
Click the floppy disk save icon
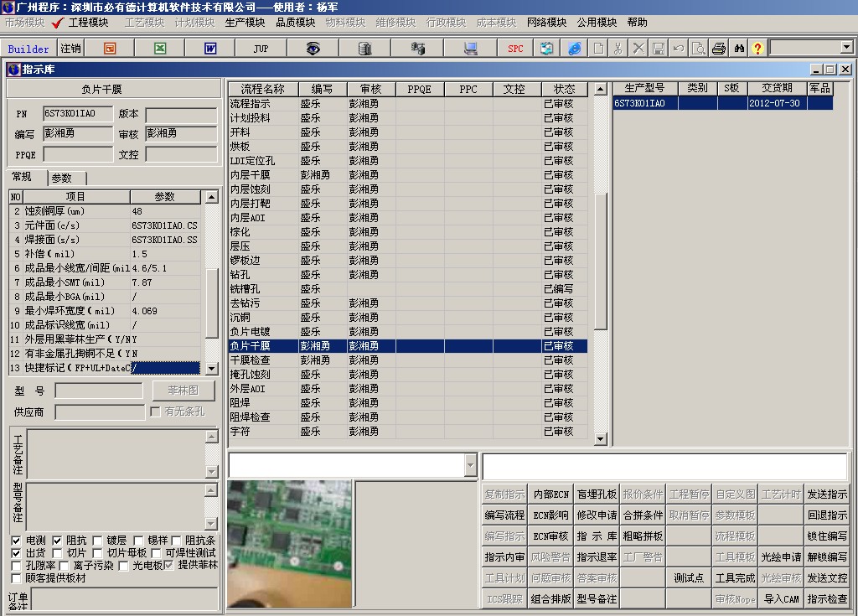(x=659, y=48)
